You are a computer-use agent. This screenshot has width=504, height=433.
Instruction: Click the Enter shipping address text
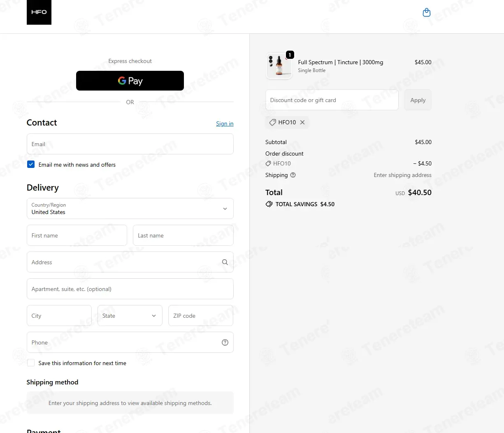pyautogui.click(x=402, y=175)
